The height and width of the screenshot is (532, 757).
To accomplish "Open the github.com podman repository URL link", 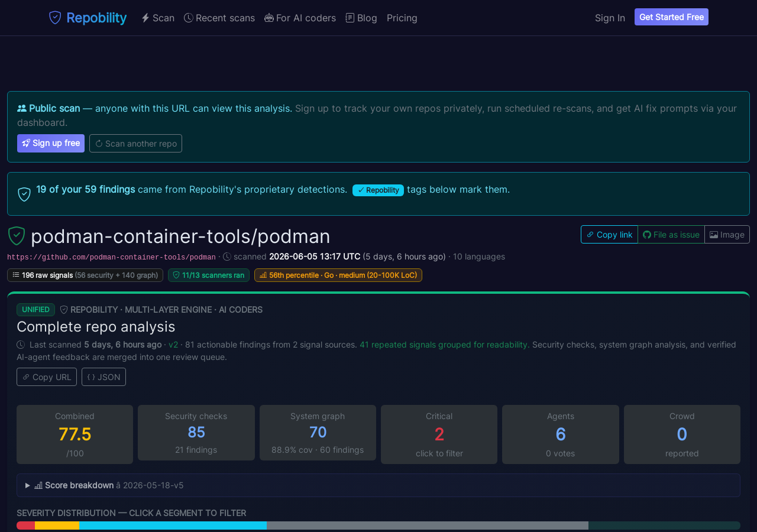I will [111, 257].
